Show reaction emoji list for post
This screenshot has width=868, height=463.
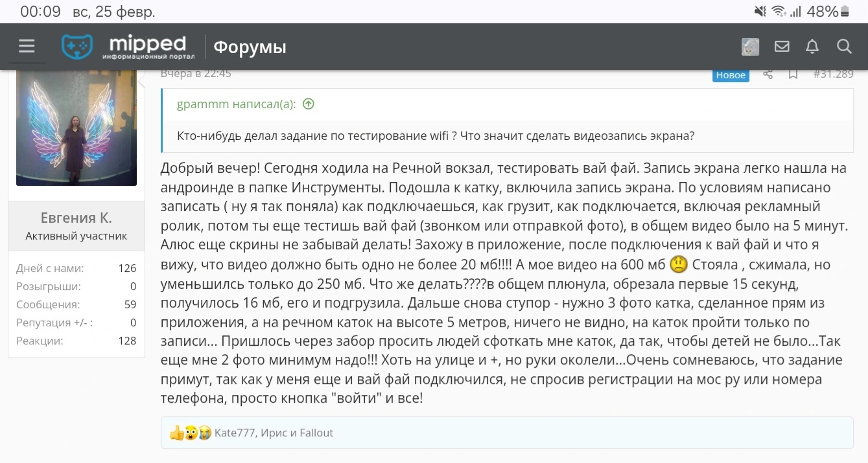click(190, 433)
